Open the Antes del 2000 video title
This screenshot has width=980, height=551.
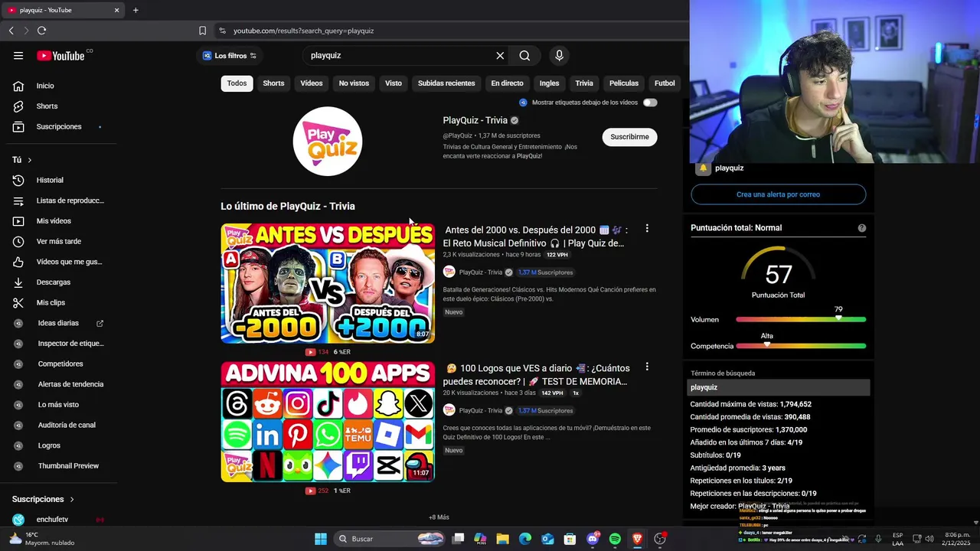(535, 236)
